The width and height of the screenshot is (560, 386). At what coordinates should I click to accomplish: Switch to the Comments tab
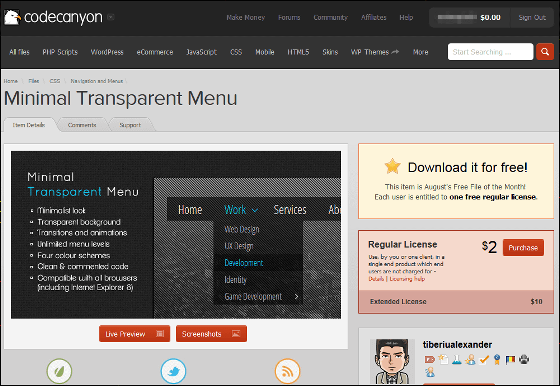82,125
